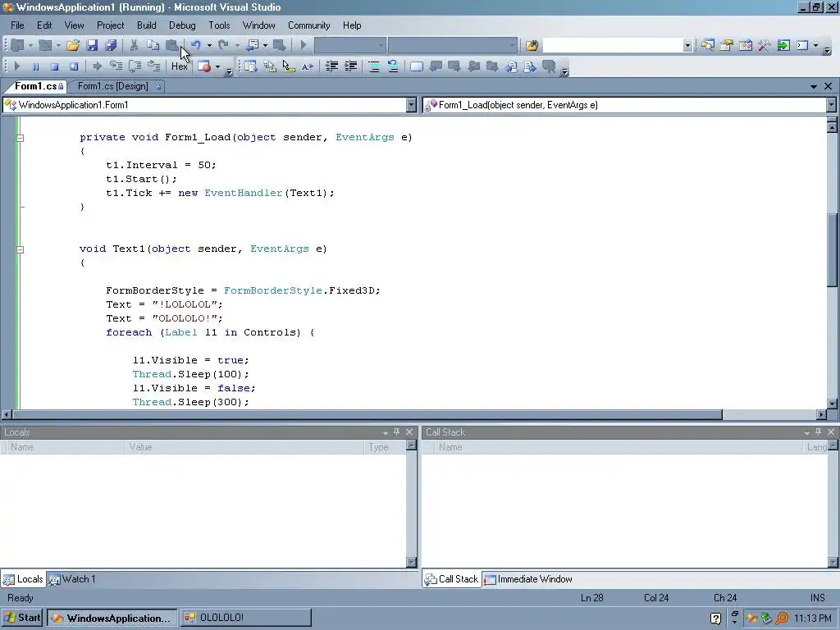Image resolution: width=840 pixels, height=630 pixels.
Task: Click the Show Next Statement arrow icon
Action: point(97,66)
